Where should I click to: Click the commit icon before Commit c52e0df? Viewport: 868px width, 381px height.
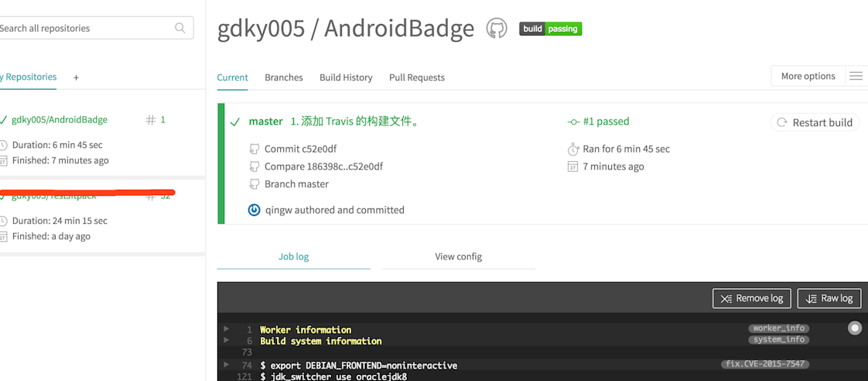[x=255, y=149]
